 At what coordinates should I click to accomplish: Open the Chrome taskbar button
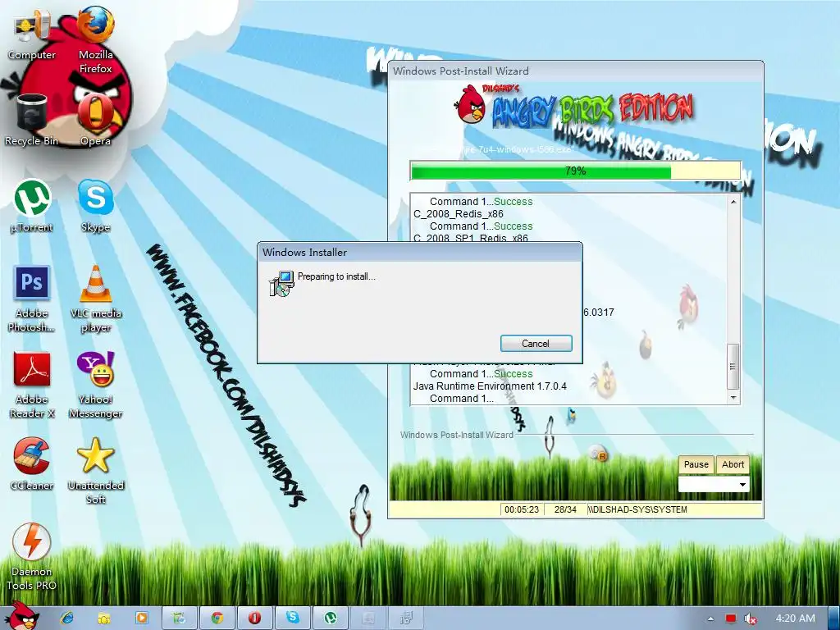217,618
